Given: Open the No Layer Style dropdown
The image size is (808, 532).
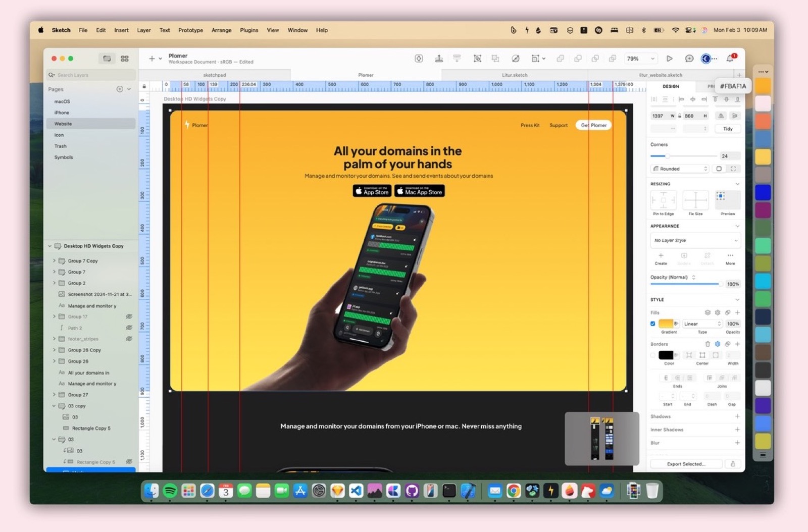Looking at the screenshot, I should tap(695, 240).
